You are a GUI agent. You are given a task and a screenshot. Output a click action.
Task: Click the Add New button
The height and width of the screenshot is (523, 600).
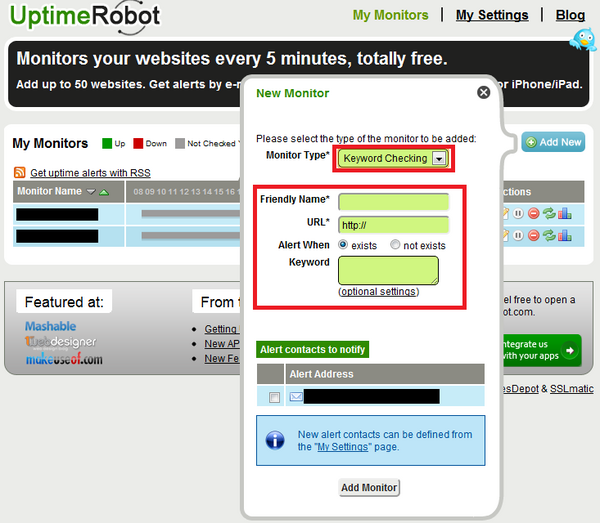click(x=553, y=142)
